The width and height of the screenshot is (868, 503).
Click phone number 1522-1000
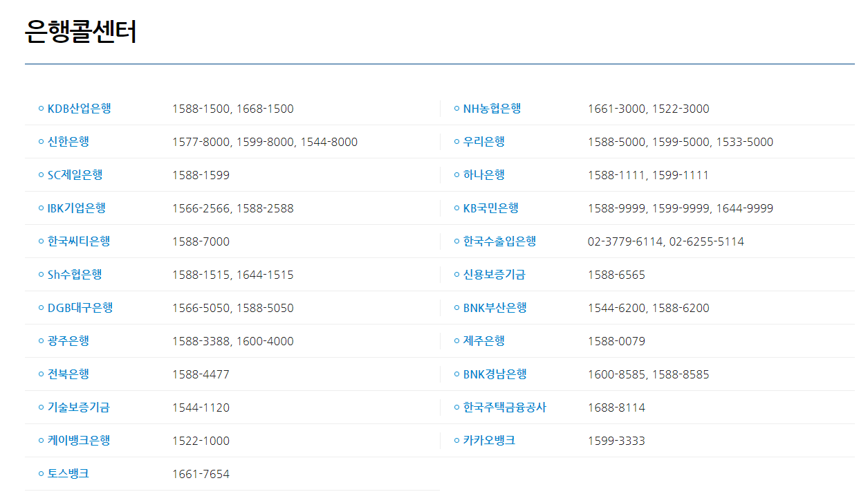(201, 441)
